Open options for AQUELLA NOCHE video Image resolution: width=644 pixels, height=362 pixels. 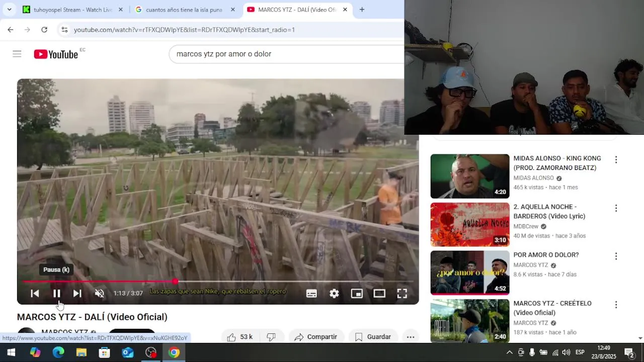pos(616,208)
